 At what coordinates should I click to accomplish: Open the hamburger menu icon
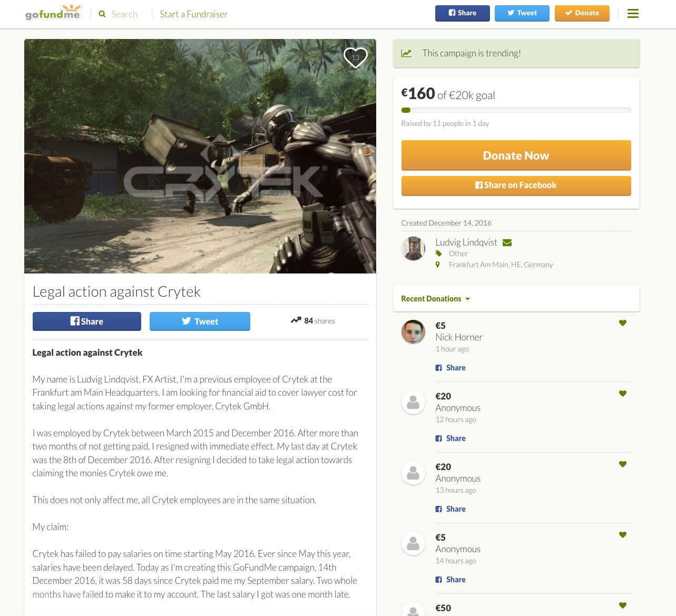pos(633,14)
